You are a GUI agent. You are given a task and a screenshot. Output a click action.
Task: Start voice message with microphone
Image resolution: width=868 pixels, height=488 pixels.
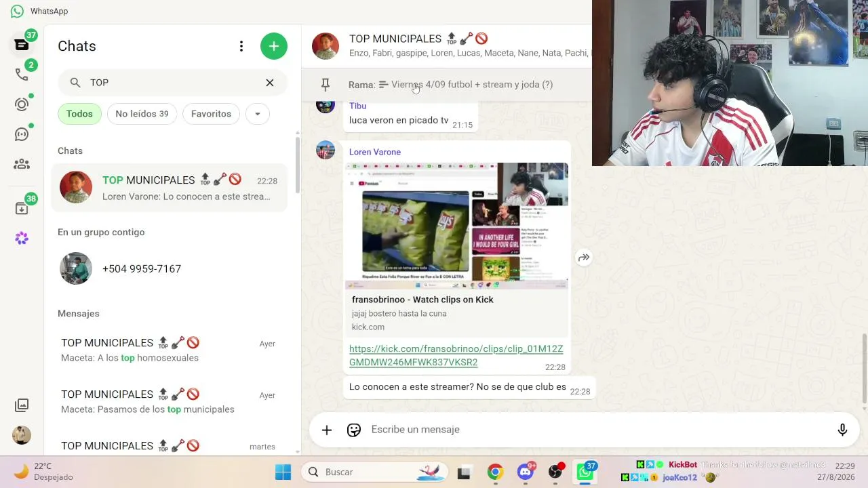click(842, 430)
